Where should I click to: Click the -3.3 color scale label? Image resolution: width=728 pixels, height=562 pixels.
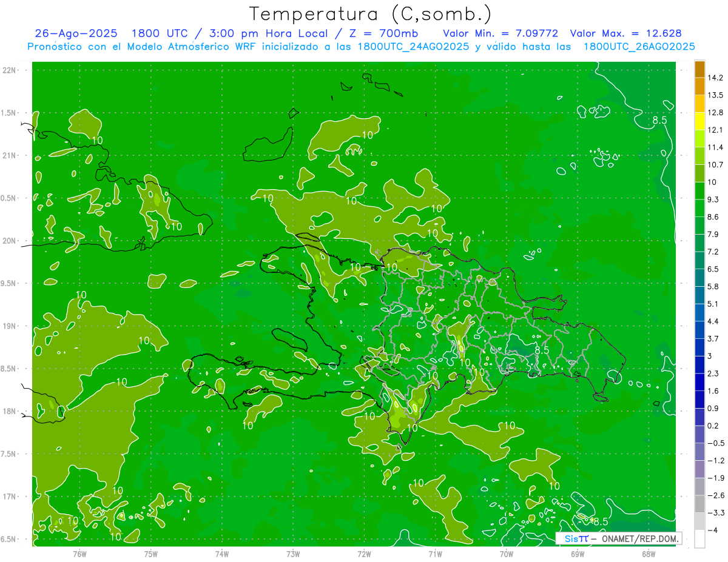pos(716,513)
